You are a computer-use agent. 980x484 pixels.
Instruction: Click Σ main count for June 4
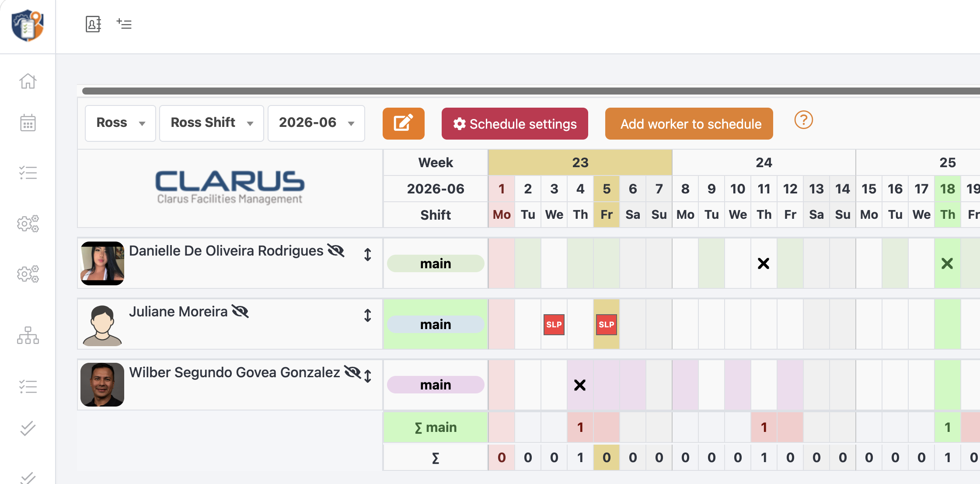pos(580,427)
